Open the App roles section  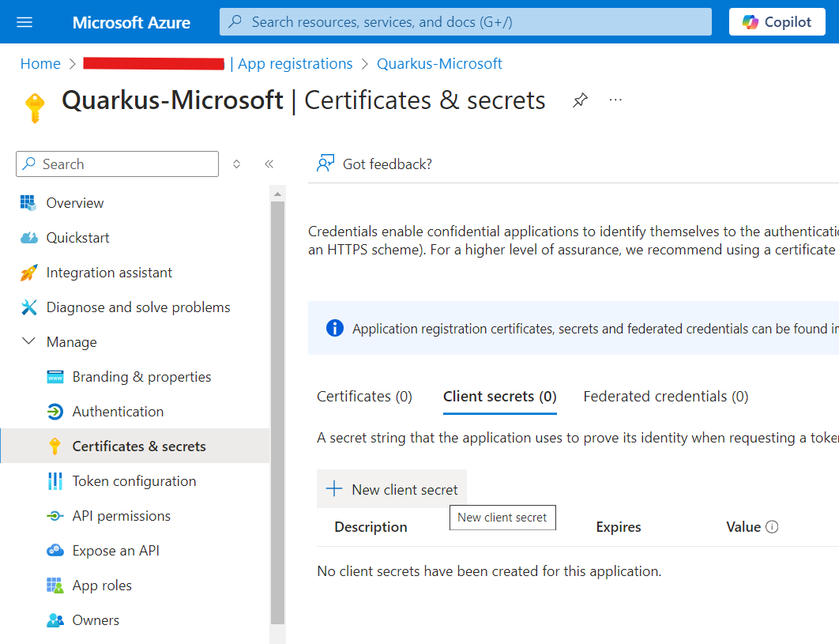(x=101, y=585)
